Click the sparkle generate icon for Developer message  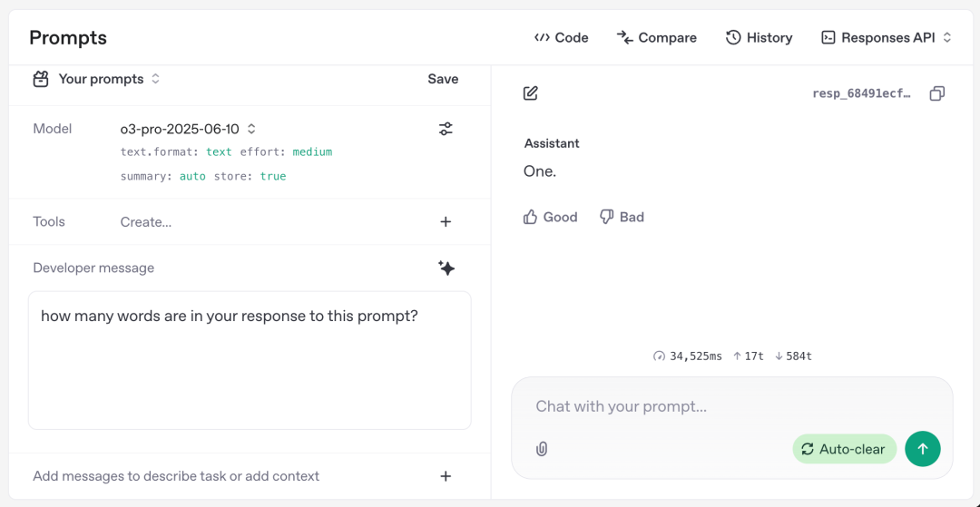[446, 268]
